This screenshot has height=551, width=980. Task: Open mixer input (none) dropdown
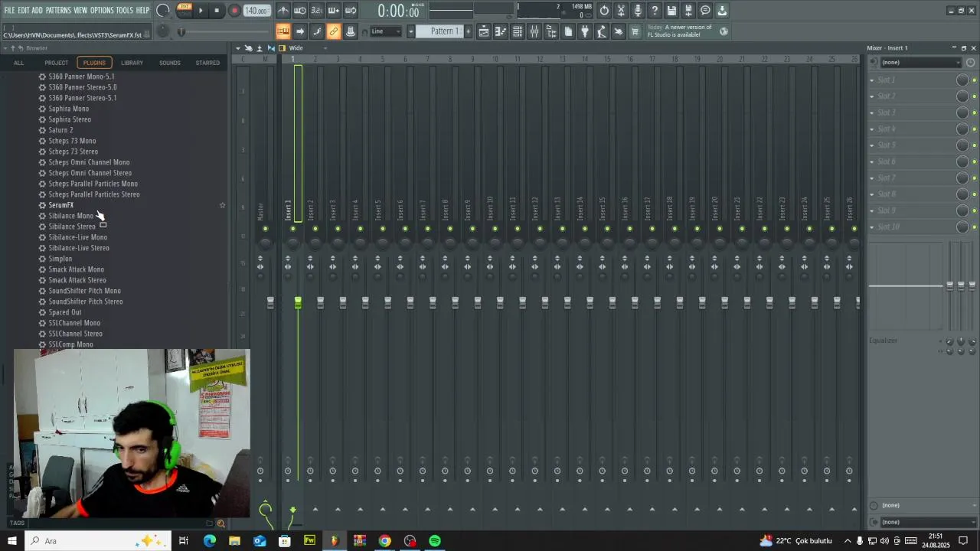click(x=920, y=62)
